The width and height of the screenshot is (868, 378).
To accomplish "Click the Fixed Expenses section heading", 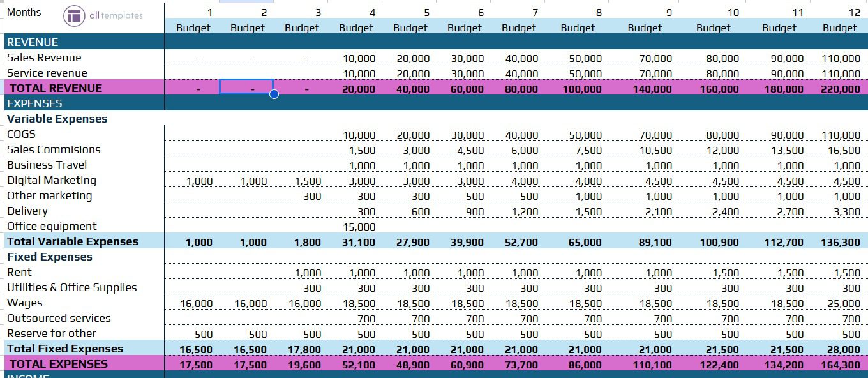I will click(x=49, y=257).
